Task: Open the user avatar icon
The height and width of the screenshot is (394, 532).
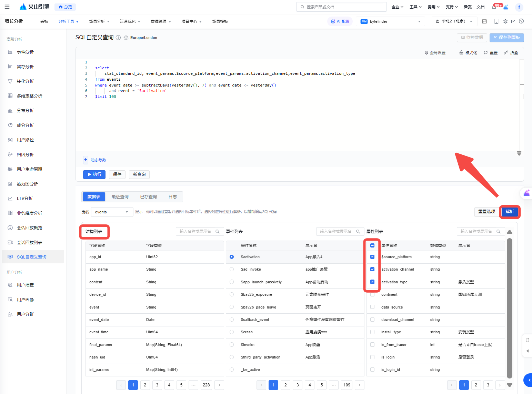Action: point(519,7)
